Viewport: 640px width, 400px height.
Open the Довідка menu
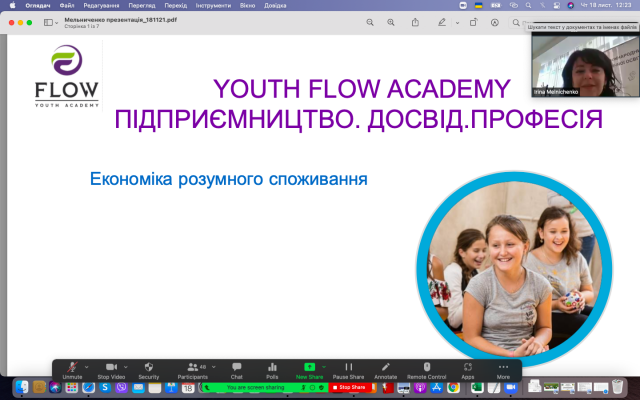point(275,5)
